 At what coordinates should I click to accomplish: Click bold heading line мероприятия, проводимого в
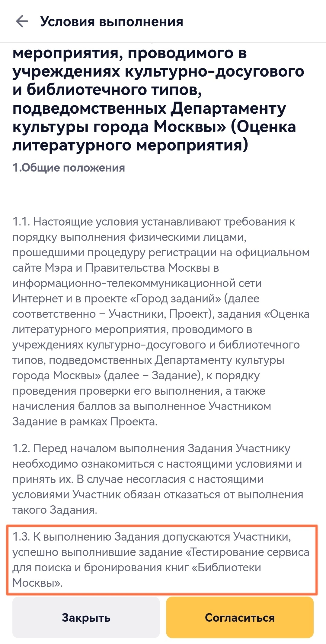pyautogui.click(x=130, y=53)
